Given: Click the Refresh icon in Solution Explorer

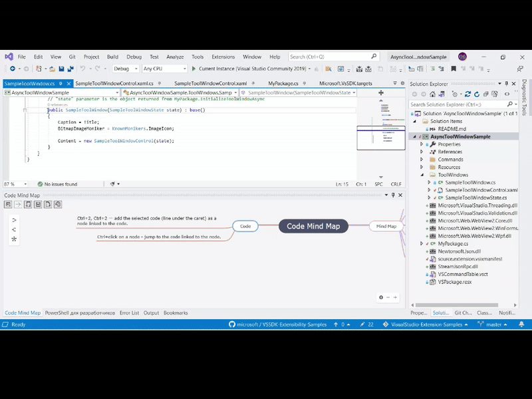Looking at the screenshot, I should pyautogui.click(x=477, y=94).
